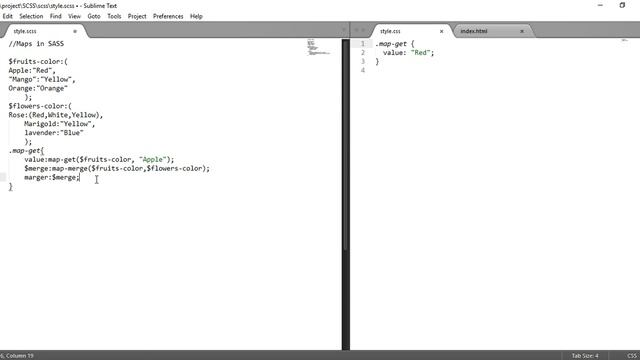640x360 pixels.
Task: Click the vertical scrollbar of left pane
Action: pyautogui.click(x=345, y=145)
